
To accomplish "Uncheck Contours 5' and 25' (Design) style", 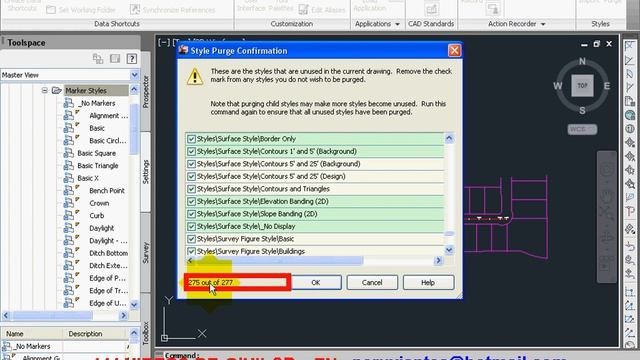I will (x=191, y=176).
